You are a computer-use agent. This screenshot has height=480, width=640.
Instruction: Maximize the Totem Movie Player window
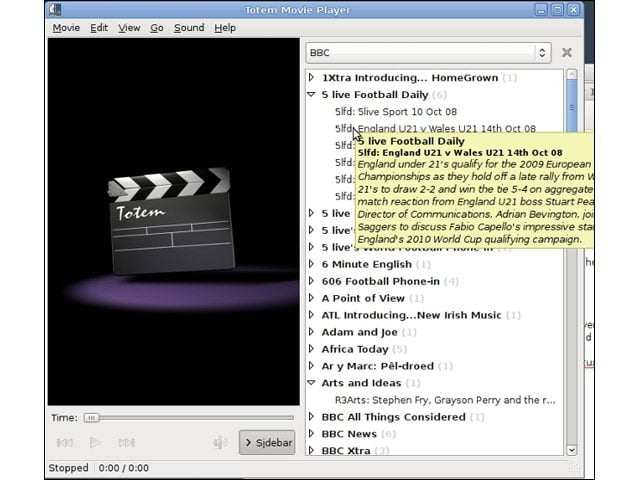[x=557, y=10]
